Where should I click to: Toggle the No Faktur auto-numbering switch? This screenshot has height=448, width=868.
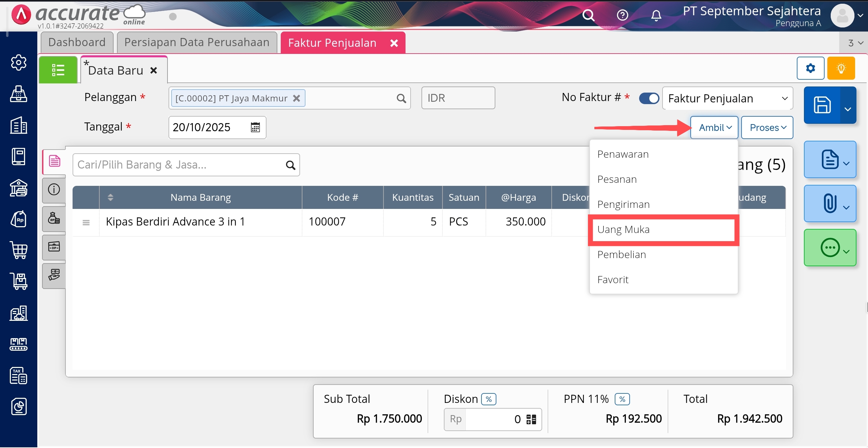pyautogui.click(x=649, y=98)
